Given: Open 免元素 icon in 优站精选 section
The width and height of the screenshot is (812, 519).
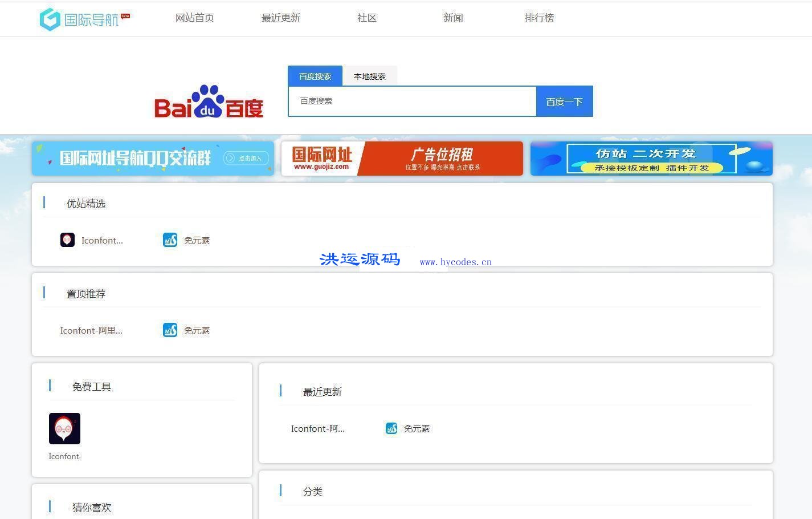Looking at the screenshot, I should point(170,240).
